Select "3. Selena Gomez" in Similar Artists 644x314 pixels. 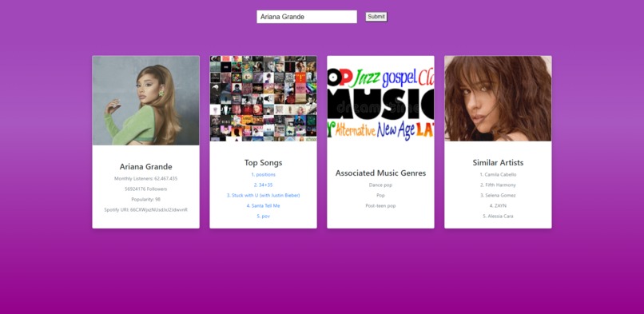pos(498,196)
